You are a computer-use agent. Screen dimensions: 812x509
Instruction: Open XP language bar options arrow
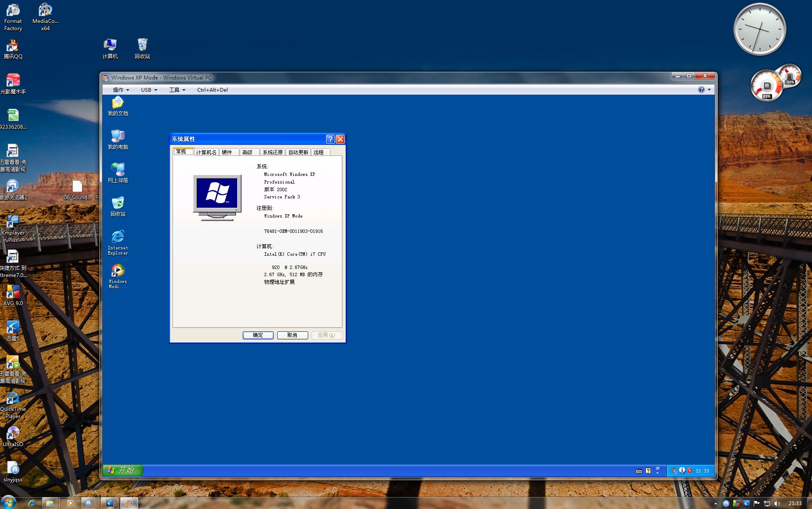pyautogui.click(x=658, y=472)
